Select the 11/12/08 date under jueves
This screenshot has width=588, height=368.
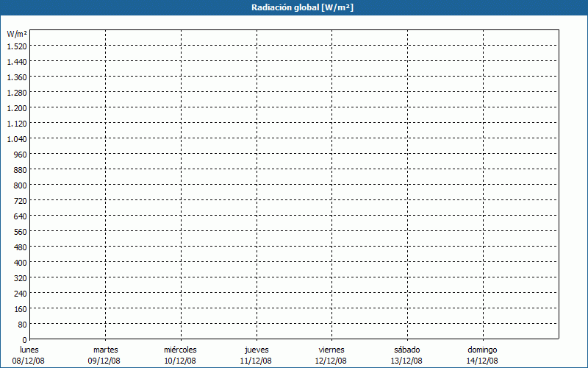click(x=256, y=361)
